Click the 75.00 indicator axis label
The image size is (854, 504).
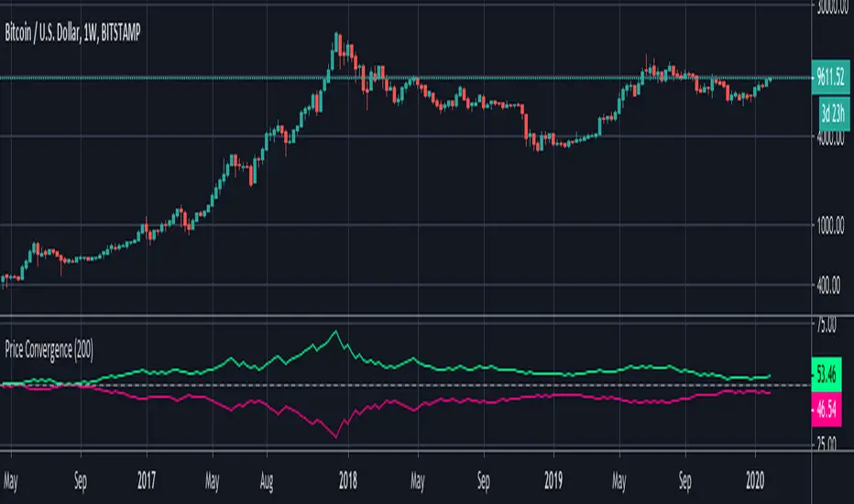pos(827,326)
